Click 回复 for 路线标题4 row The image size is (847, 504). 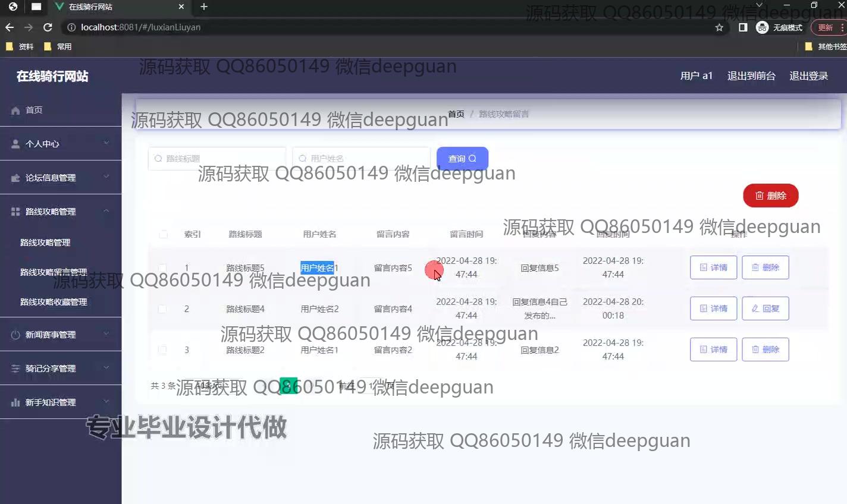(x=765, y=308)
